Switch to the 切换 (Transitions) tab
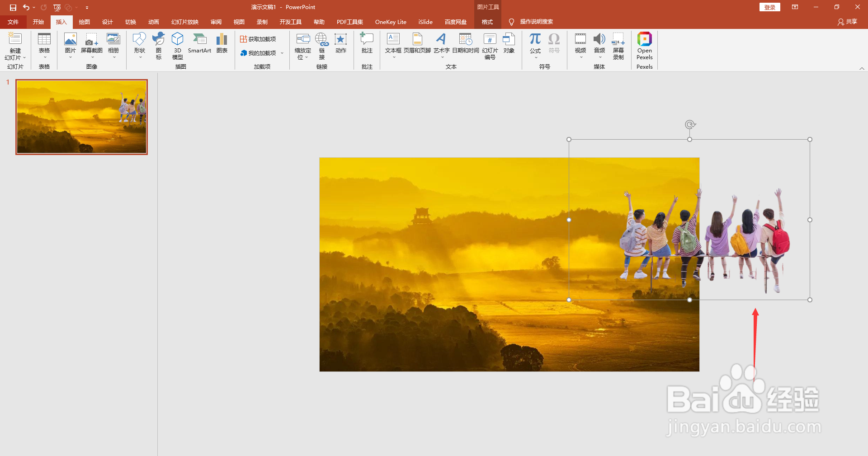Viewport: 868px width, 456px height. [x=131, y=22]
